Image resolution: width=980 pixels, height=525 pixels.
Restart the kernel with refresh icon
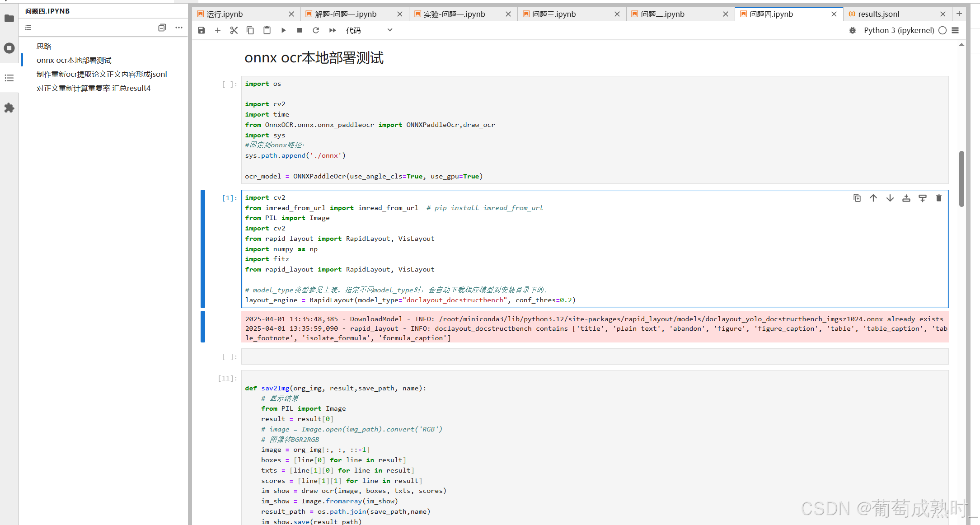click(316, 30)
